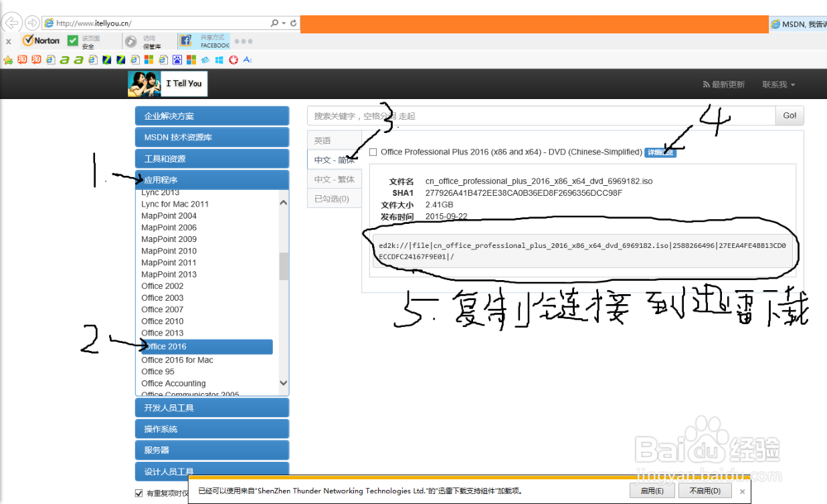Open the Taobao favorite beside the star icon
The image size is (827, 504).
point(22,59)
